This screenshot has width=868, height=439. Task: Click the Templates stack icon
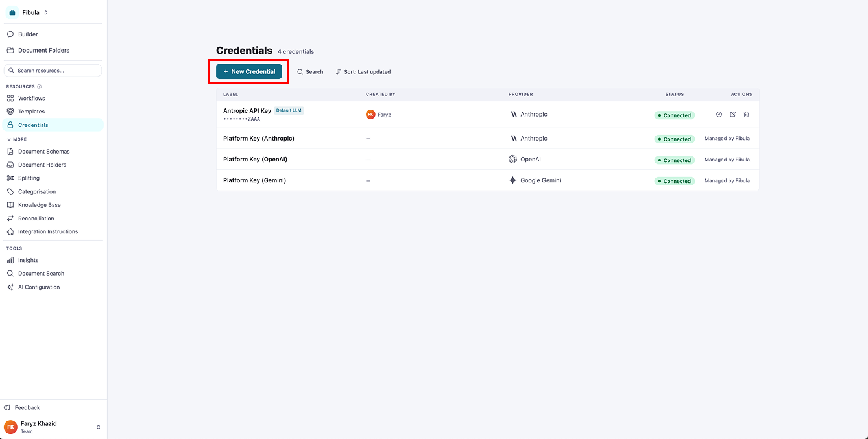coord(10,112)
